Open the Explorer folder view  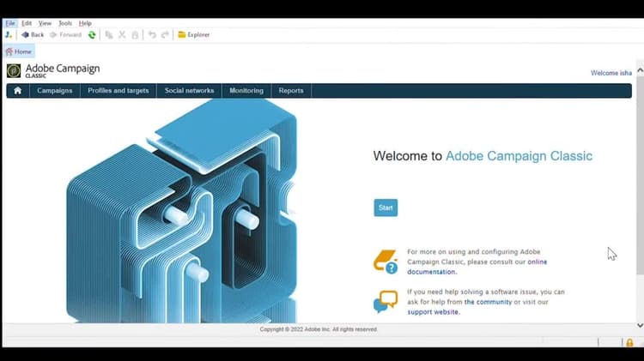194,35
